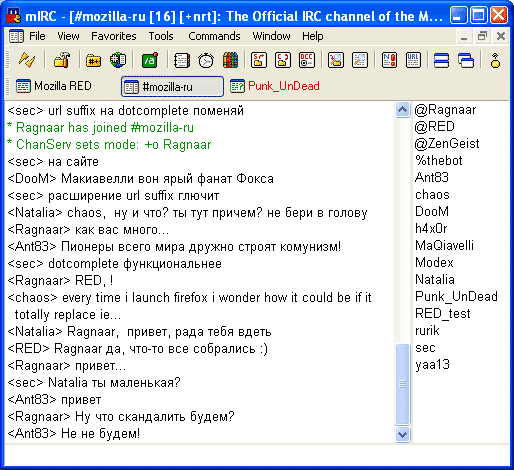Cascade windows using the toolbar icon
The height and width of the screenshot is (470, 514).
click(x=466, y=60)
